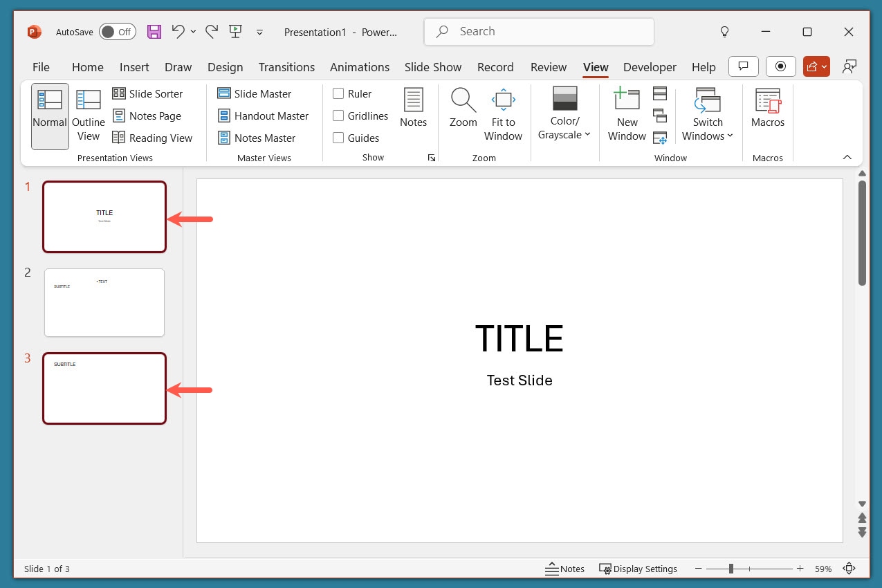Open the lightbulb help icon
This screenshot has height=588, width=882.
724,32
